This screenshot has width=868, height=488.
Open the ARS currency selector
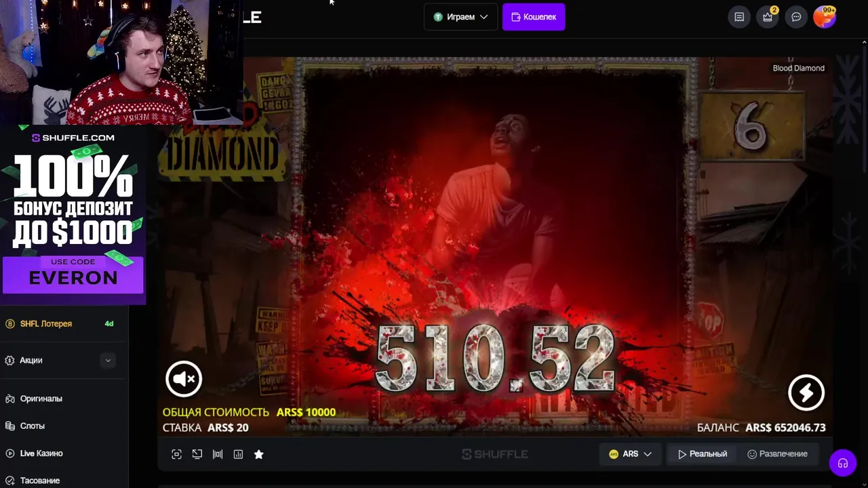pyautogui.click(x=630, y=454)
